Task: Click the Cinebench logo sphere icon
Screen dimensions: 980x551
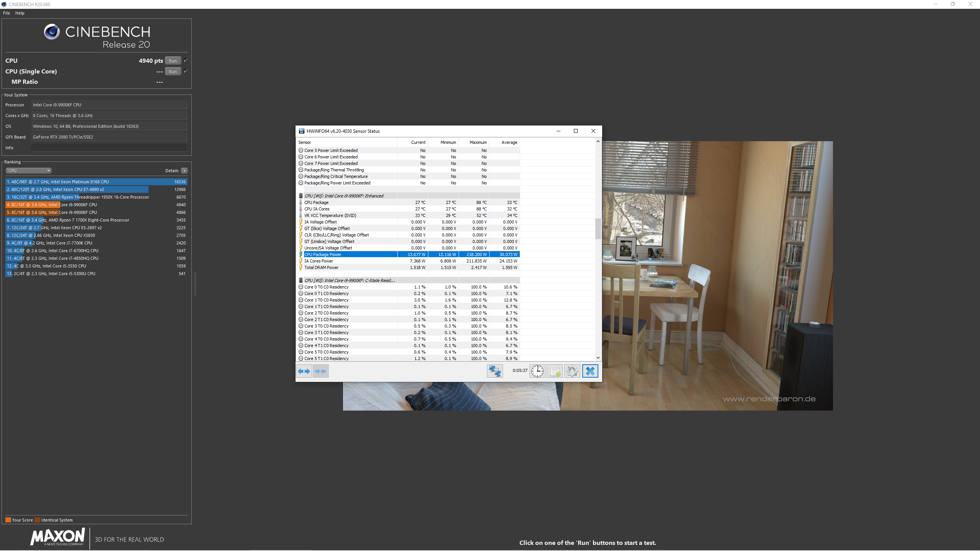Action: click(x=52, y=32)
